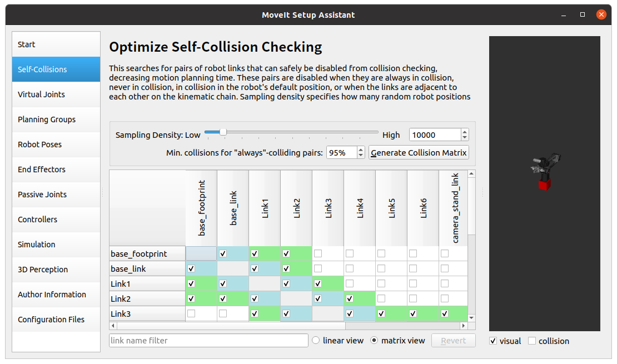Open the Start page in sidebar
Viewport: 617px width, 364px height.
[56, 44]
